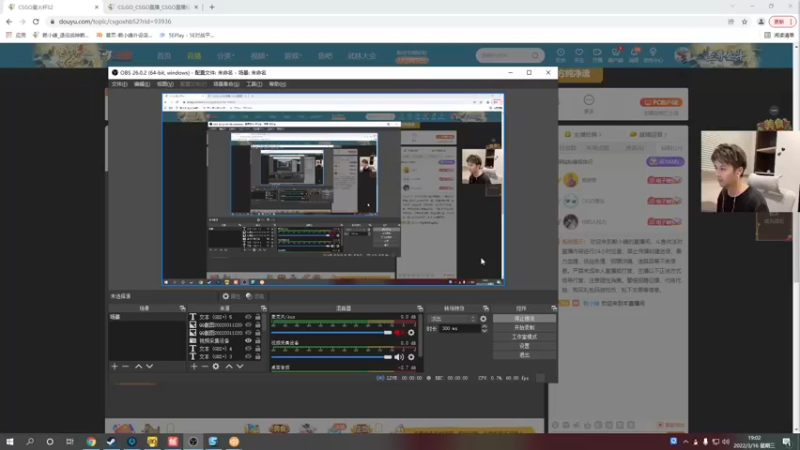Viewport: 800px width, 450px height.
Task: Click the 工作室模式 studio mode button
Action: tap(524, 337)
